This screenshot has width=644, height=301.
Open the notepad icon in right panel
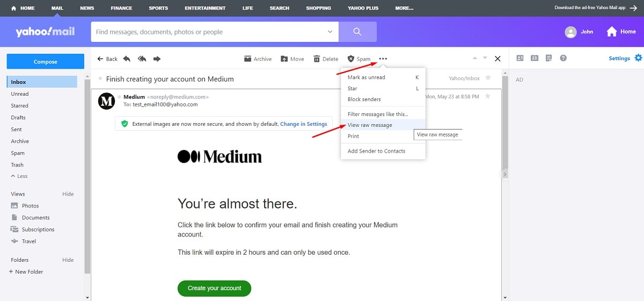(x=548, y=58)
